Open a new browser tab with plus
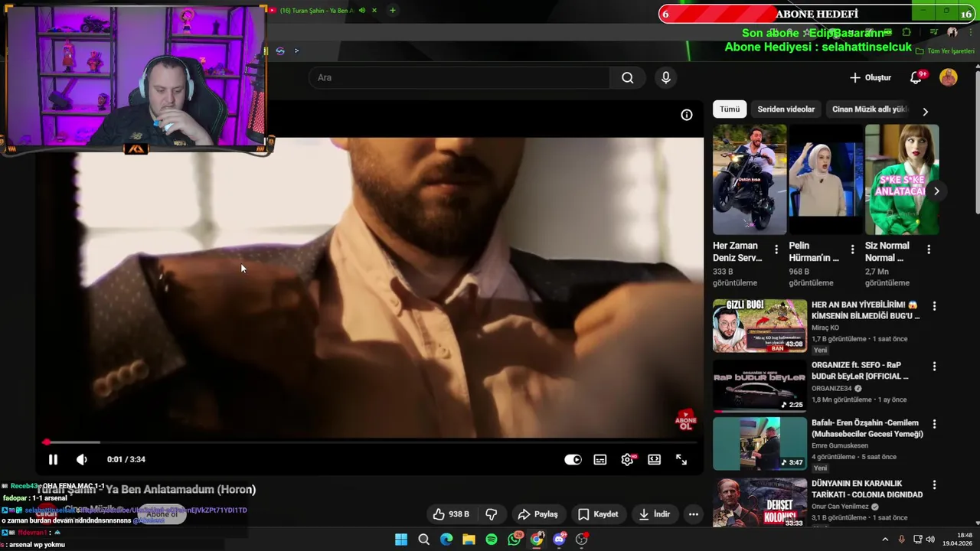 [x=393, y=11]
